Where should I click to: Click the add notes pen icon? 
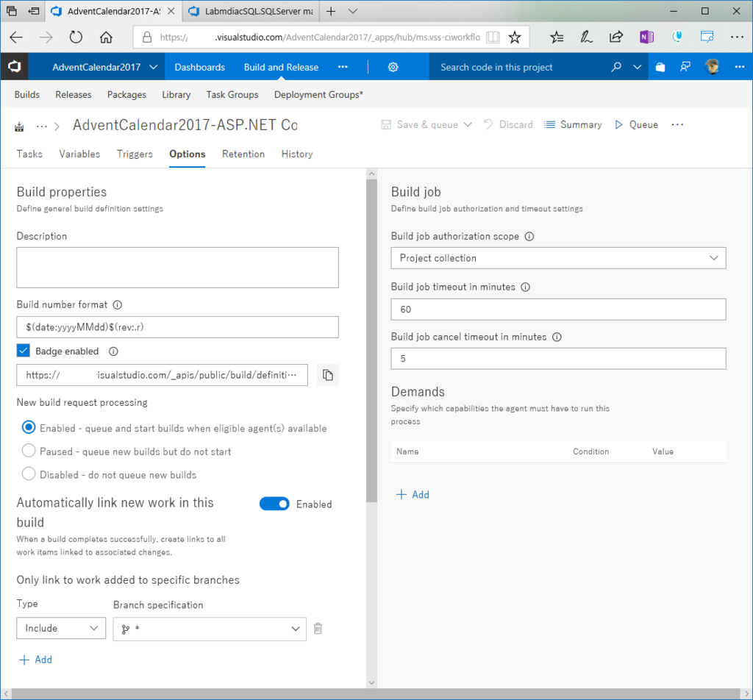tap(586, 37)
